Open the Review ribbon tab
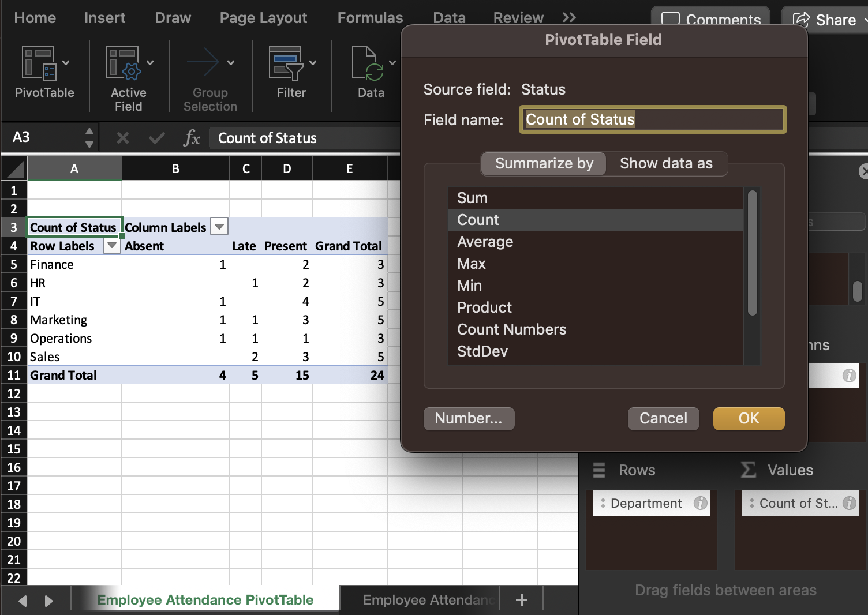The width and height of the screenshot is (868, 615). pyautogui.click(x=518, y=18)
